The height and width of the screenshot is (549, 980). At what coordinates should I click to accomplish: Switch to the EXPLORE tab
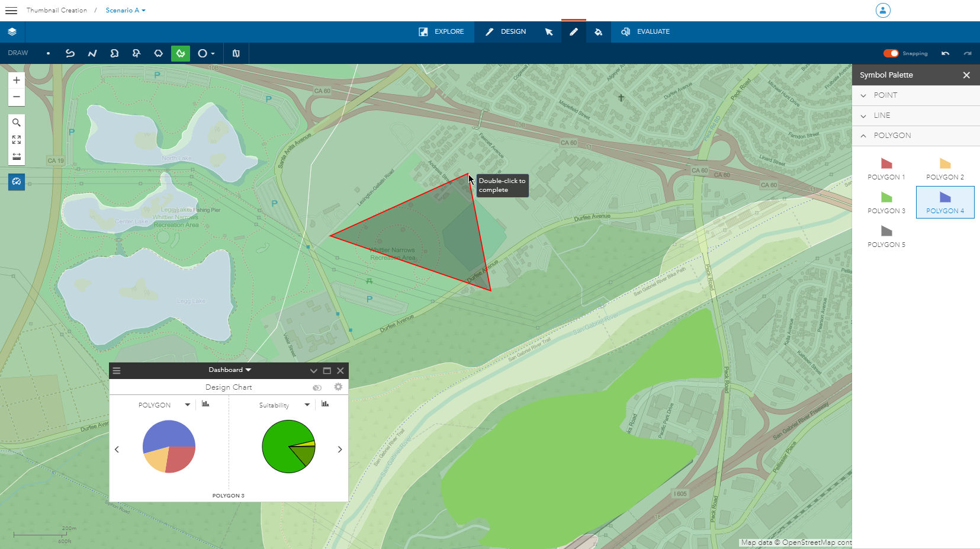(442, 32)
